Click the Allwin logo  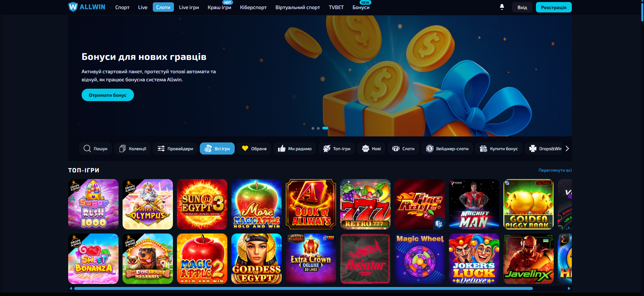[87, 7]
